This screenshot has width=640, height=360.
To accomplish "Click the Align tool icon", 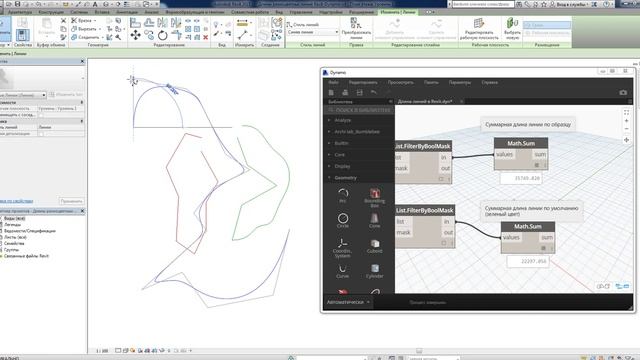I will [135, 23].
